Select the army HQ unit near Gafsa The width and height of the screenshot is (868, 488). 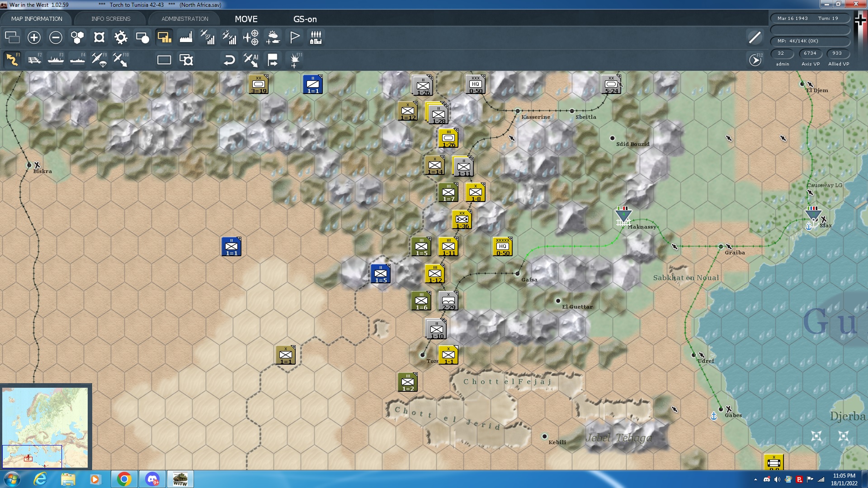tap(503, 246)
